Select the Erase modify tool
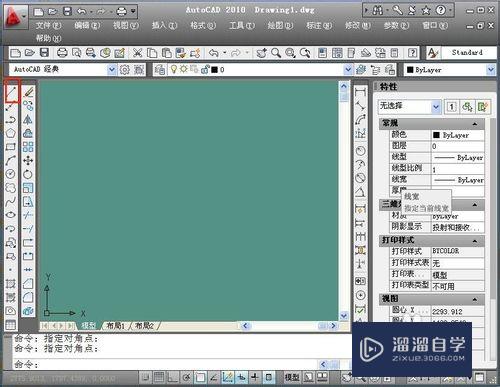Image resolution: width=500 pixels, height=387 pixels. pos(28,92)
